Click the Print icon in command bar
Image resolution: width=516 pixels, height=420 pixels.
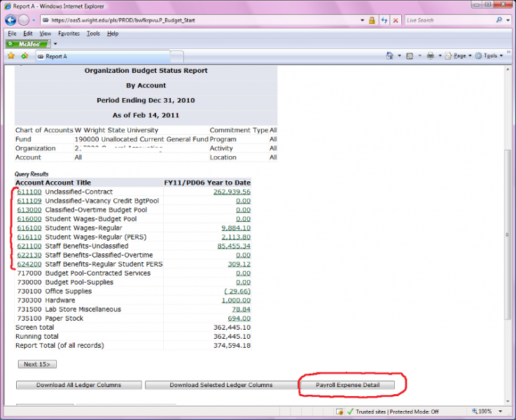pyautogui.click(x=431, y=56)
